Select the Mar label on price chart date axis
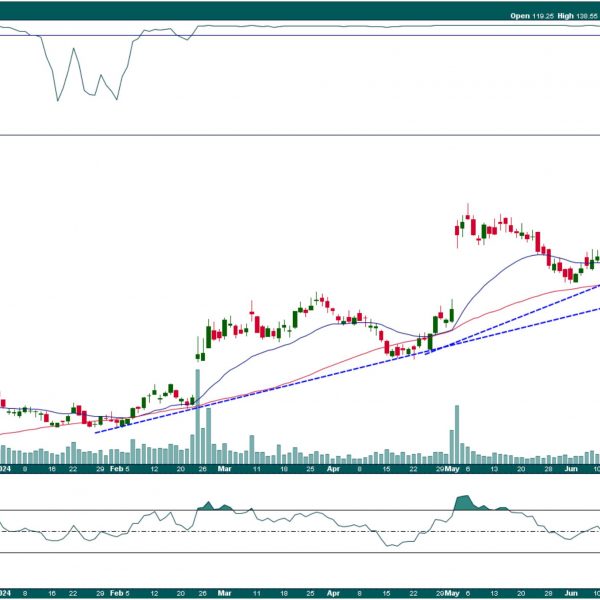Viewport: 600px width, 600px height. pos(225,469)
